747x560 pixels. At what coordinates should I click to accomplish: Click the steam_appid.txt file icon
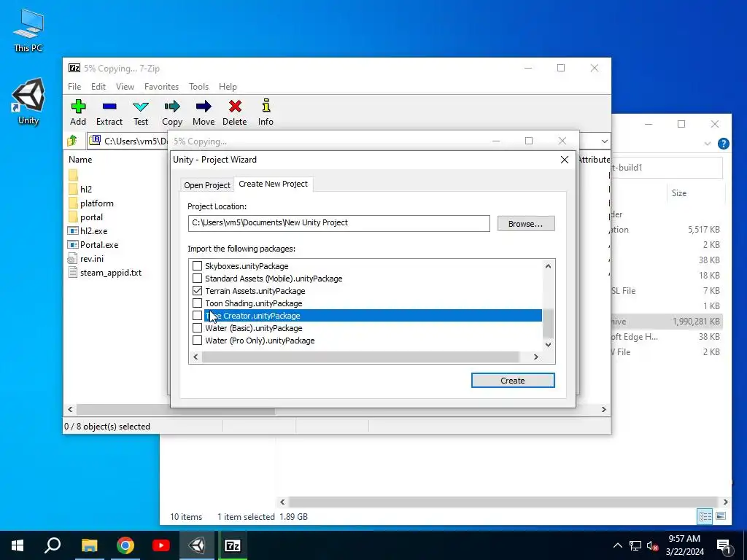(x=72, y=273)
